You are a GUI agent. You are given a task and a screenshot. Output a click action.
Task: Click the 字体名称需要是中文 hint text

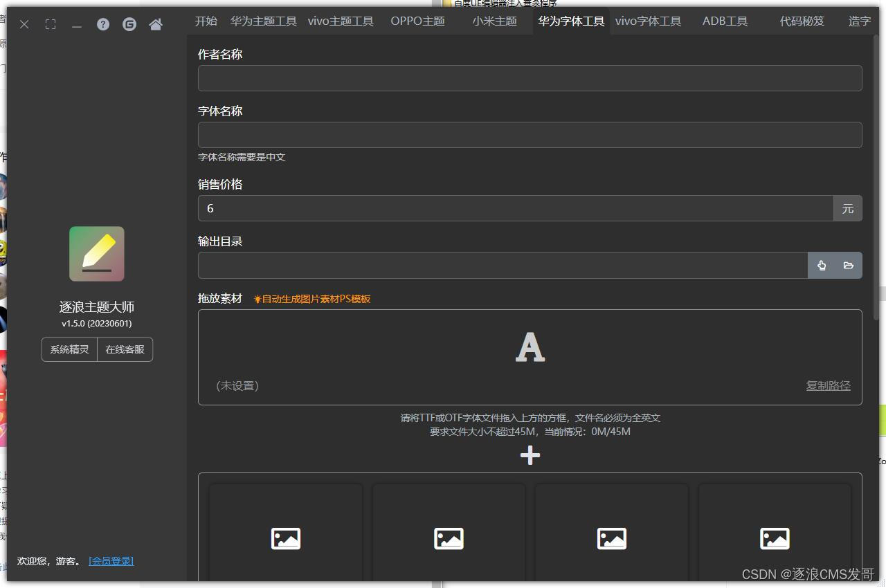[x=242, y=157]
